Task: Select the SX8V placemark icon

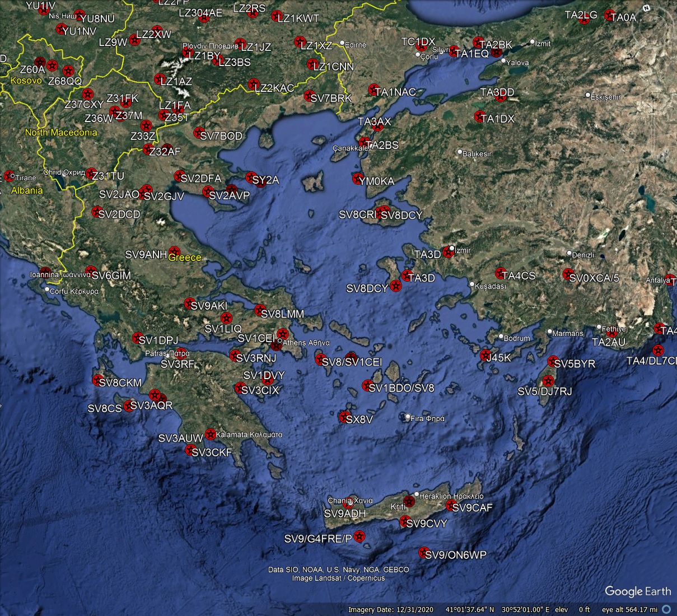Action: tap(343, 417)
